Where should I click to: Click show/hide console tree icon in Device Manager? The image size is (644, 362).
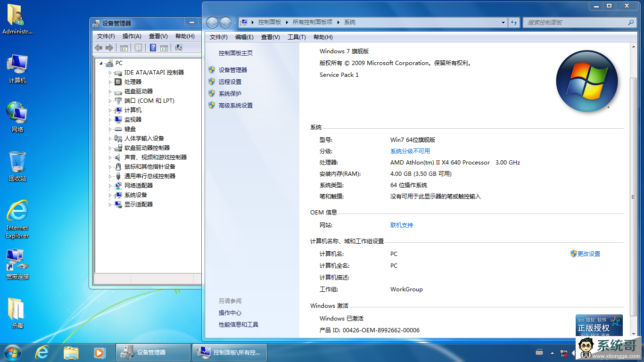(x=124, y=48)
